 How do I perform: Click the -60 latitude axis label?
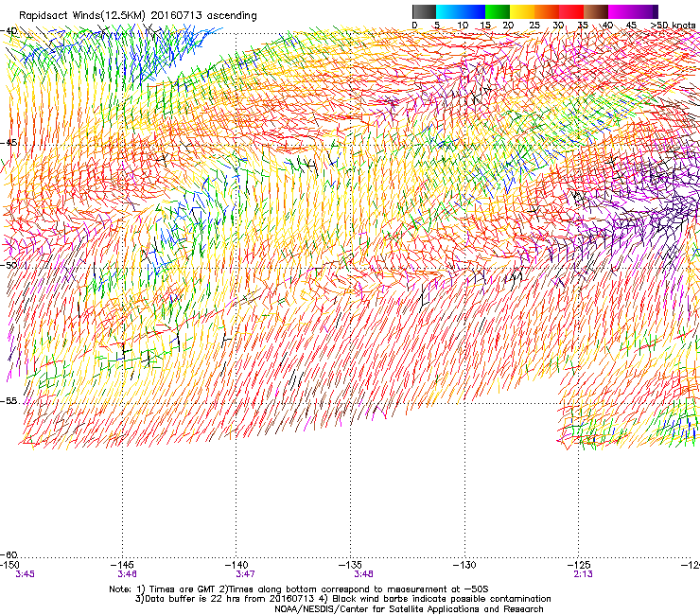tap(9, 554)
